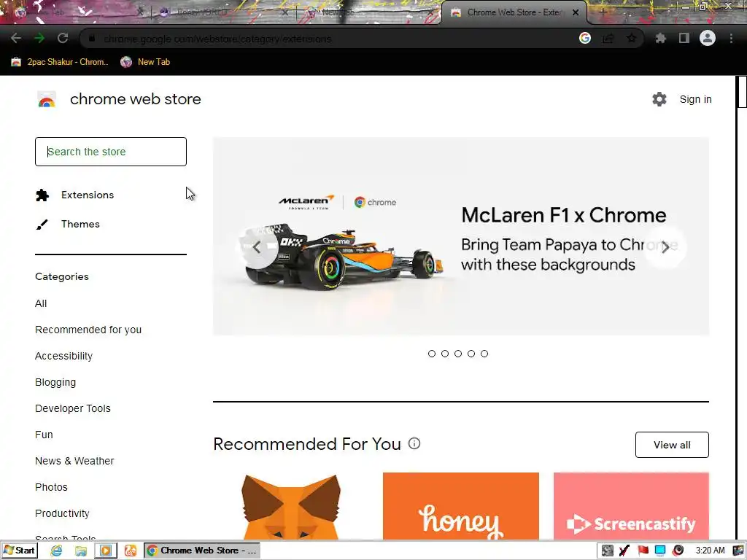
Task: Click the Google icon in address bar
Action: point(585,38)
